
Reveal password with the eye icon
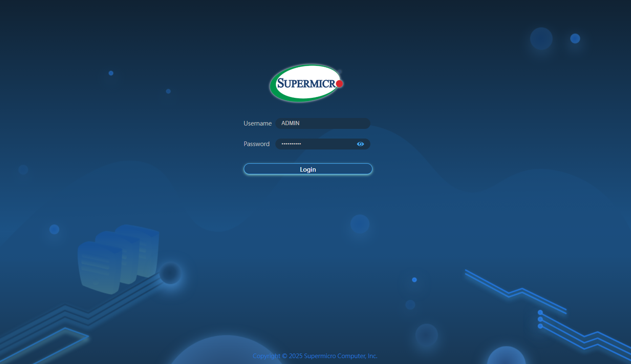pyautogui.click(x=360, y=144)
